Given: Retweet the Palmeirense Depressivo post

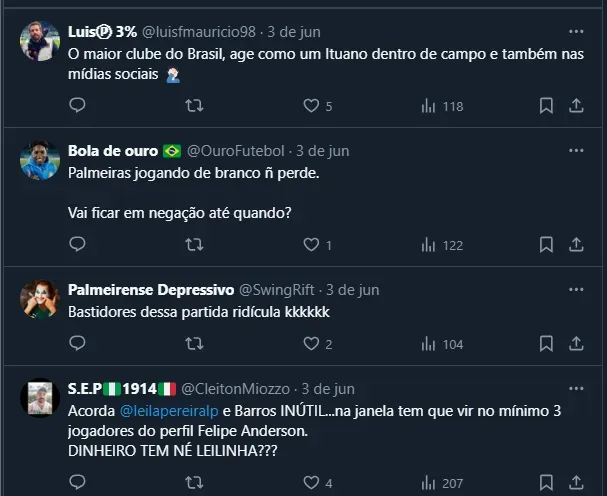Looking at the screenshot, I should 196,344.
